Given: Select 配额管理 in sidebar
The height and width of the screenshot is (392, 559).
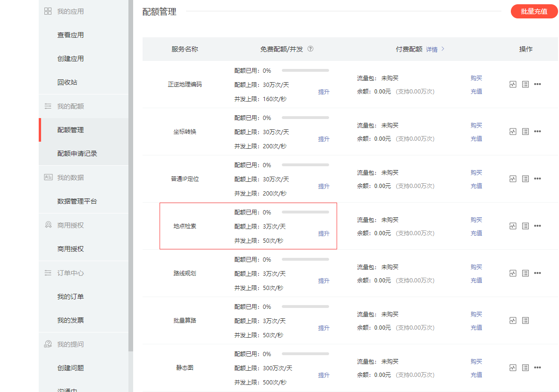Looking at the screenshot, I should coord(71,130).
